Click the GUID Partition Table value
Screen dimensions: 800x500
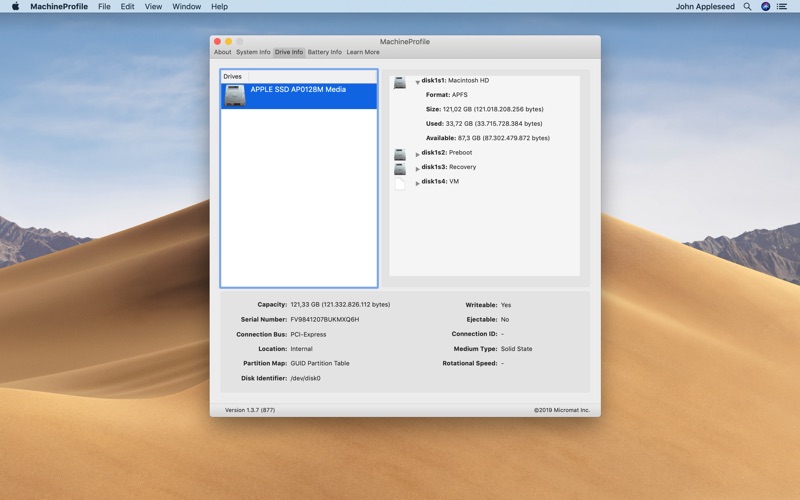(x=320, y=363)
